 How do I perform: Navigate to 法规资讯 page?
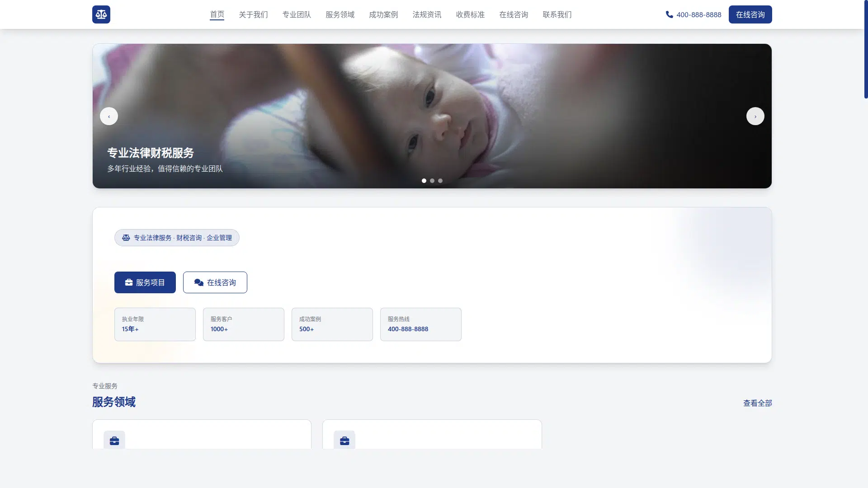[x=427, y=14]
